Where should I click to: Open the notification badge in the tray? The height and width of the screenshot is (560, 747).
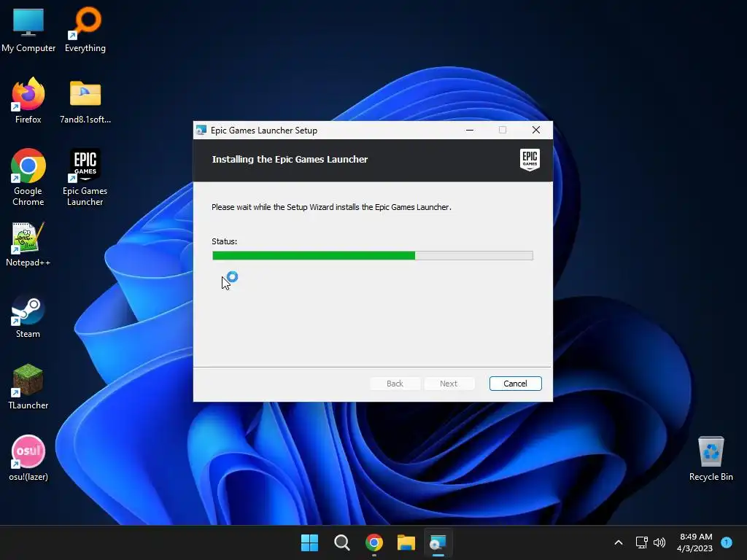point(727,542)
